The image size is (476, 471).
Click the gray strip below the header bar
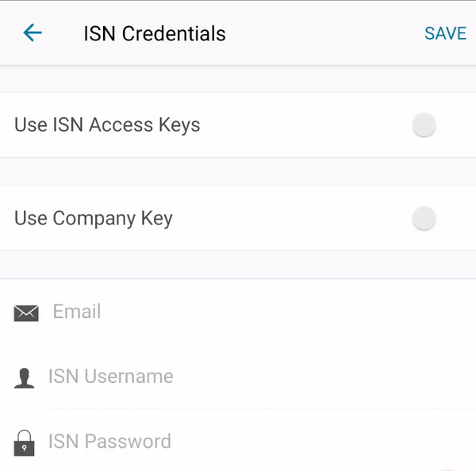(x=238, y=78)
